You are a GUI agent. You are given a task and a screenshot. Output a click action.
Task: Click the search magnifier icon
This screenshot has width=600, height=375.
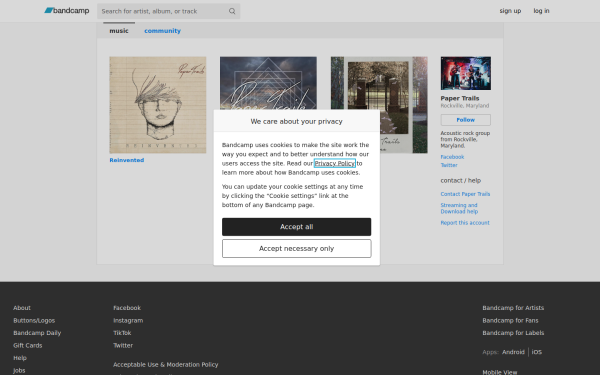232,11
